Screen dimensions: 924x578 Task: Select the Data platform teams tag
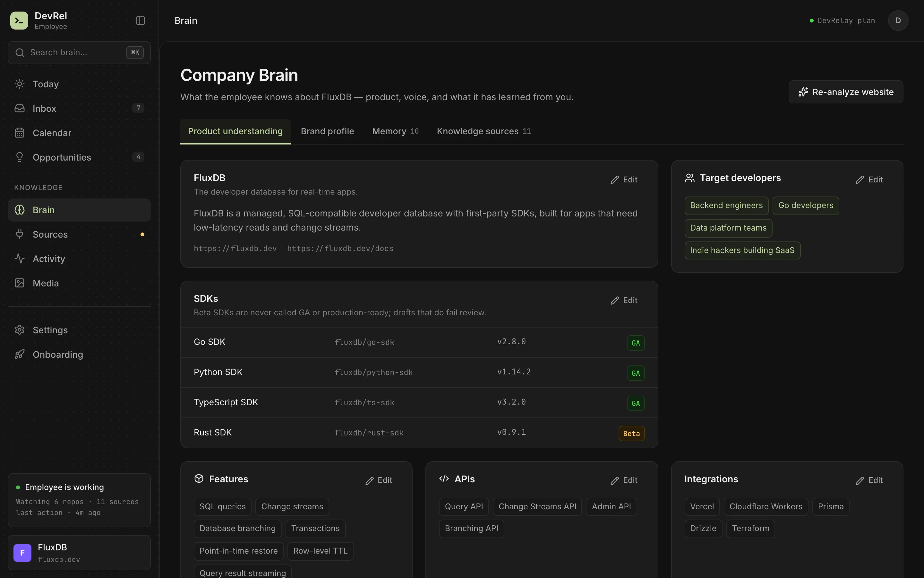(728, 228)
